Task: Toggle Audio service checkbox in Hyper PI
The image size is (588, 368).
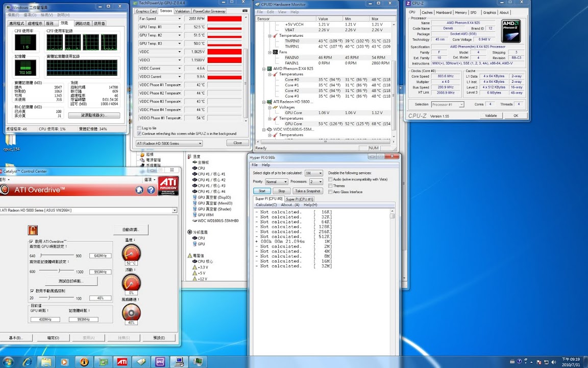Action: point(330,179)
